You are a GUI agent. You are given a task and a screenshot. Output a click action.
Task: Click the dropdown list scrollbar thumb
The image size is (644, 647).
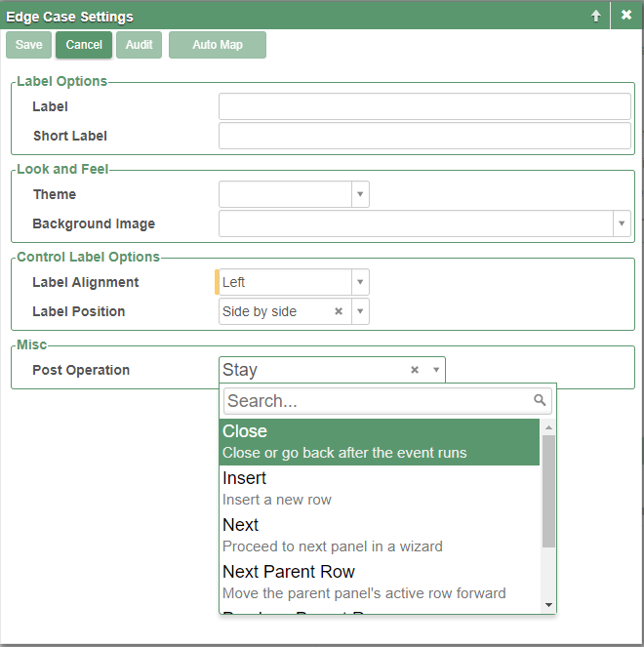click(548, 491)
